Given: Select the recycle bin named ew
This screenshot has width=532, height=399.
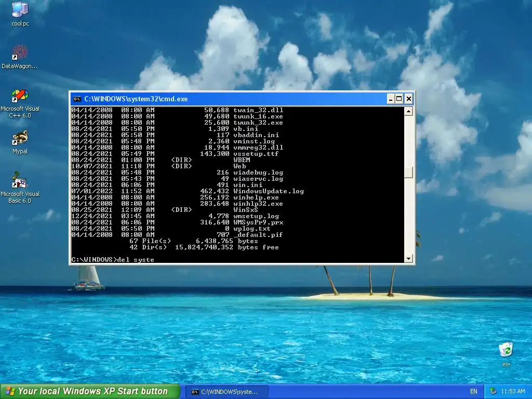Looking at the screenshot, I should (x=506, y=354).
